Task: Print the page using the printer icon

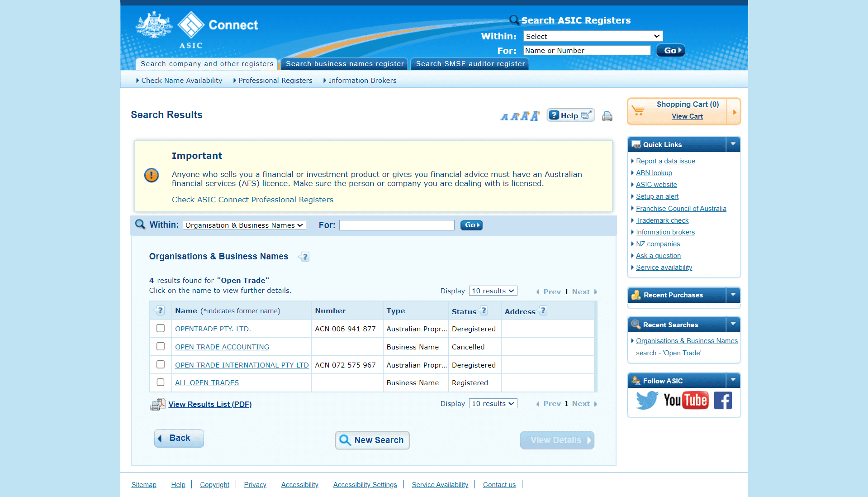Action: pyautogui.click(x=607, y=116)
